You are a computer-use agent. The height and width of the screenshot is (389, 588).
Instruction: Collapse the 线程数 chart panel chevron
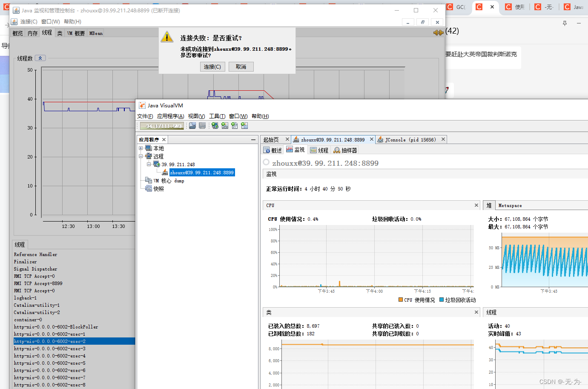click(40, 58)
